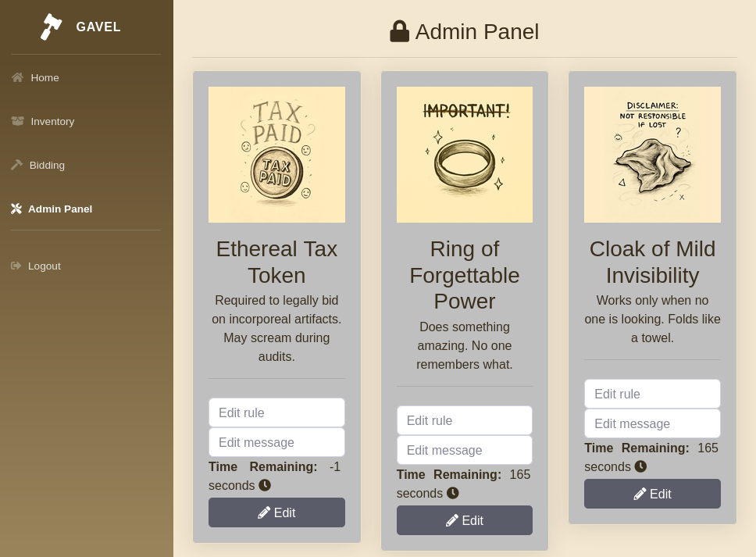Click clock icon under Ring of Forgettable Power
Viewport: 756px width, 557px height.
point(453,493)
